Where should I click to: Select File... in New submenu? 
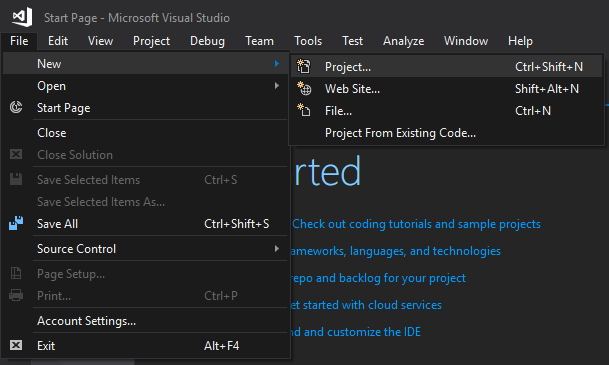point(447,111)
